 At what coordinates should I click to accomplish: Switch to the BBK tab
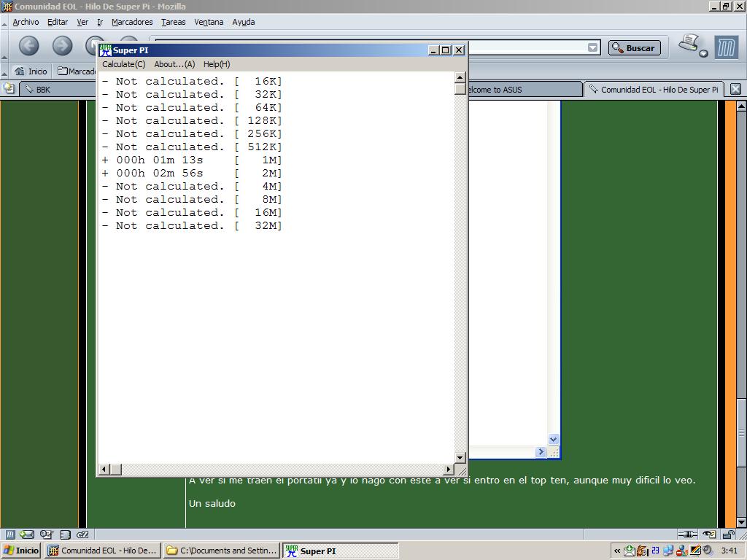click(44, 90)
